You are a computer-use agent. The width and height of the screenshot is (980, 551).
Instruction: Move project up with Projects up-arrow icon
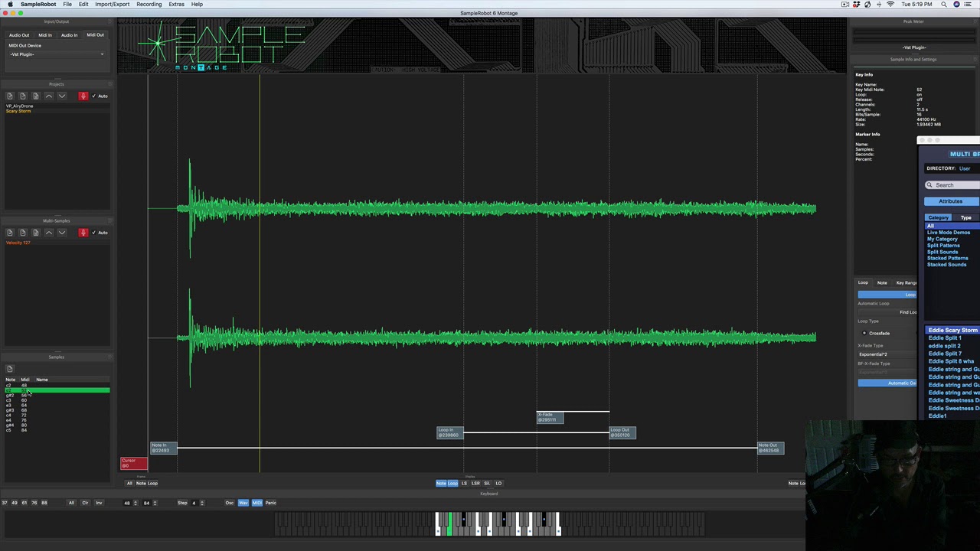[x=49, y=96]
